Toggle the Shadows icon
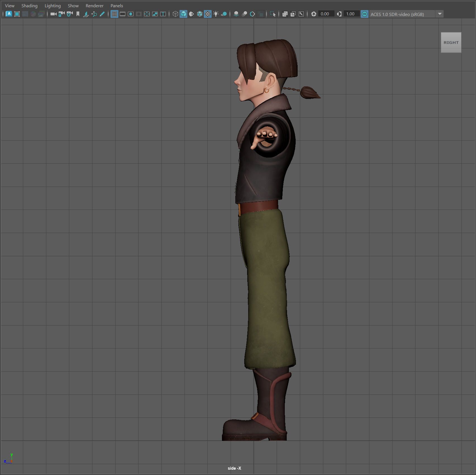Image resolution: width=476 pixels, height=475 pixels. (224, 14)
